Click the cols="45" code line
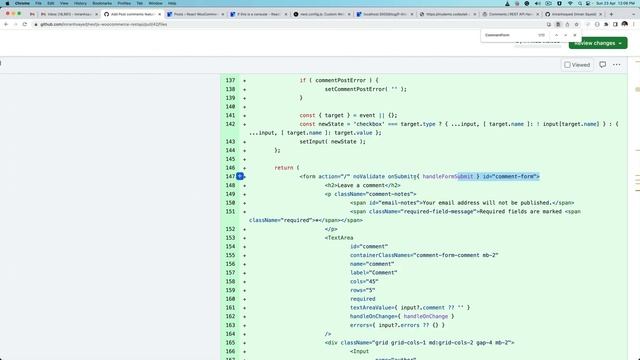Image resolution: width=640 pixels, height=360 pixels. (x=364, y=282)
